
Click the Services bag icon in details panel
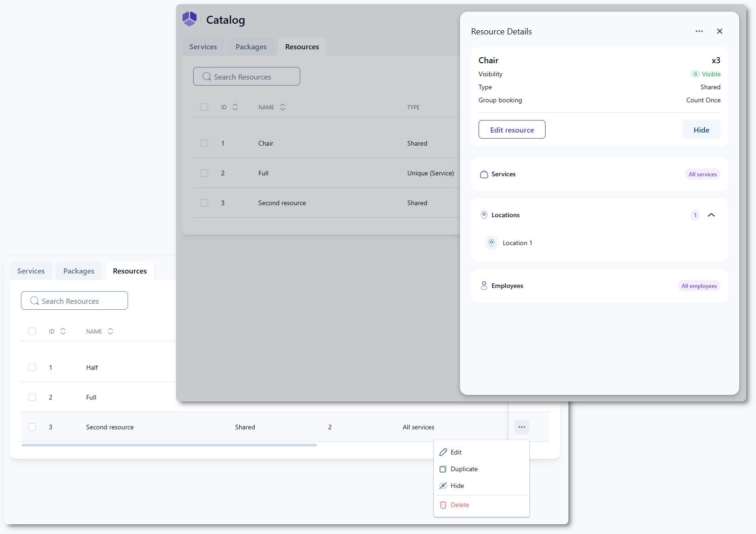click(x=484, y=174)
